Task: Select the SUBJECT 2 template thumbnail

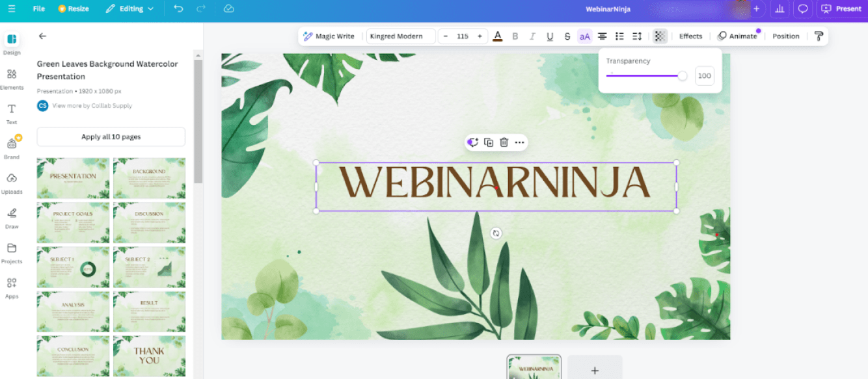Action: pos(149,267)
